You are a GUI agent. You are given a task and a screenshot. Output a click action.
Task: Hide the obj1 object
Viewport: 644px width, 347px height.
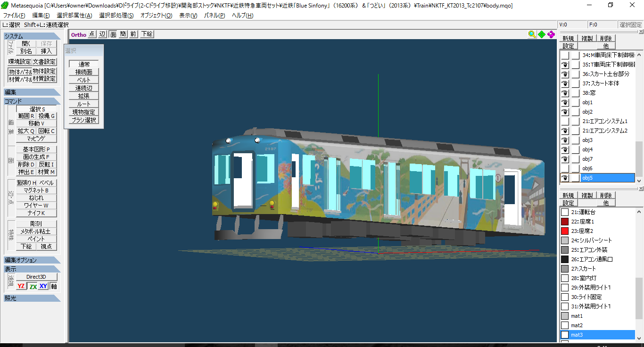click(565, 102)
